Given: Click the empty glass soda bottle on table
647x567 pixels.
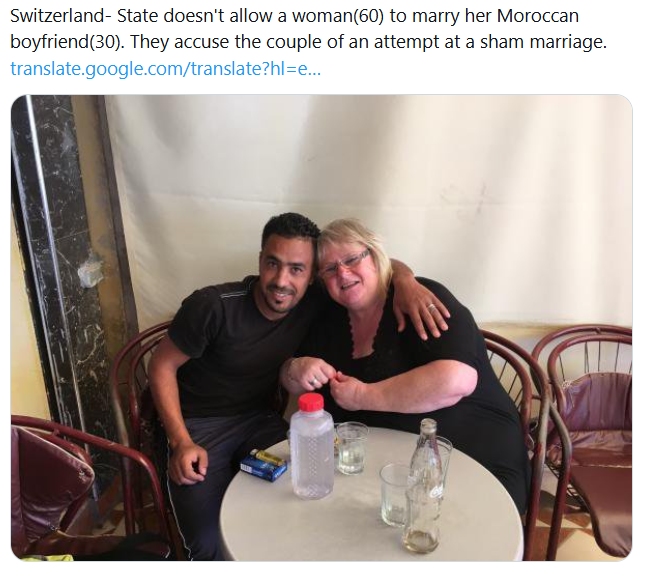Looking at the screenshot, I should pyautogui.click(x=423, y=486).
